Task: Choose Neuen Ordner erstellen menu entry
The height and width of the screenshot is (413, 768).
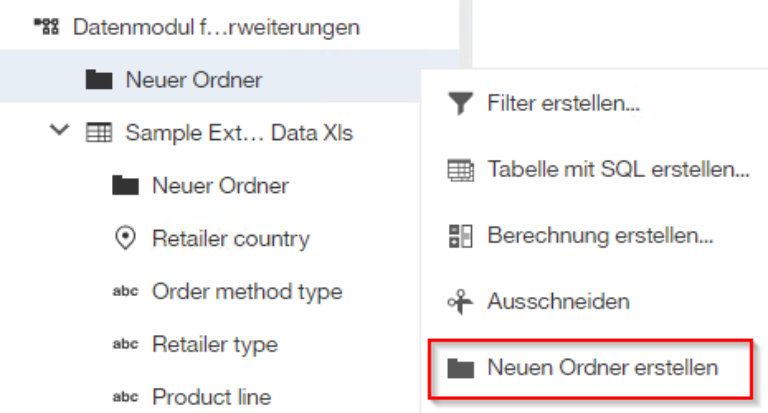Action: (591, 368)
